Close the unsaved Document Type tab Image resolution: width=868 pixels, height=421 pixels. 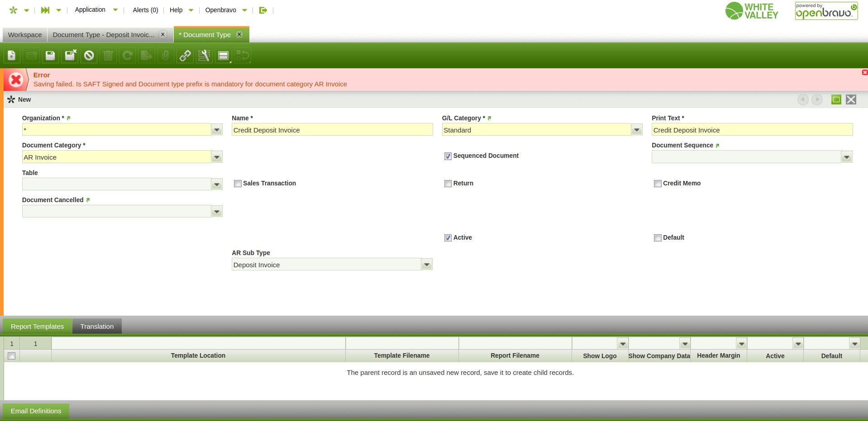pyautogui.click(x=239, y=34)
